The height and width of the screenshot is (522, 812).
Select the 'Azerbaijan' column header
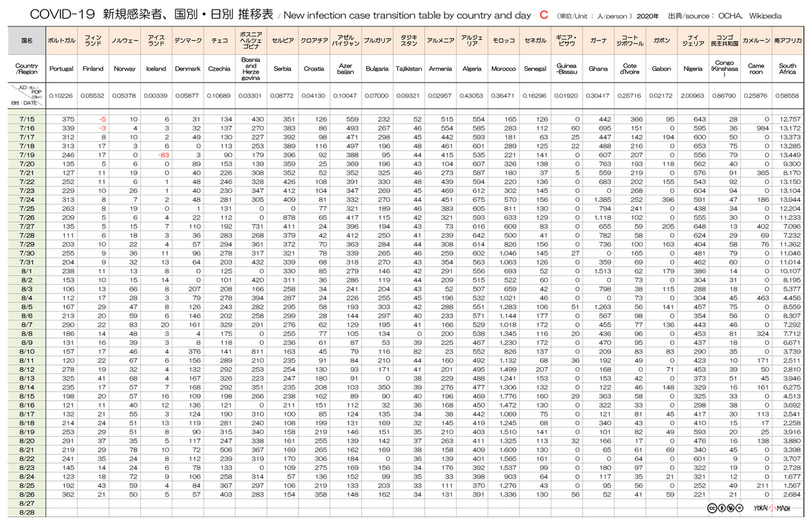point(346,68)
